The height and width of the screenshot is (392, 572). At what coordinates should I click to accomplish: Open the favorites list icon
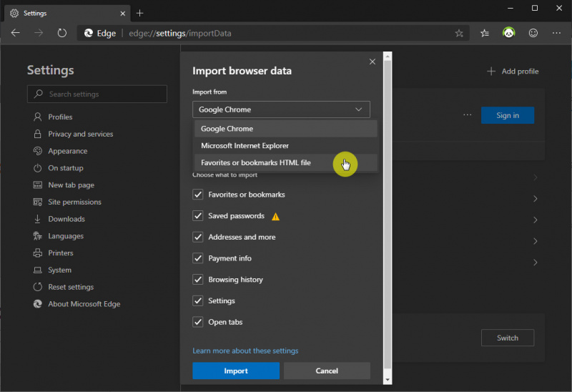point(485,33)
